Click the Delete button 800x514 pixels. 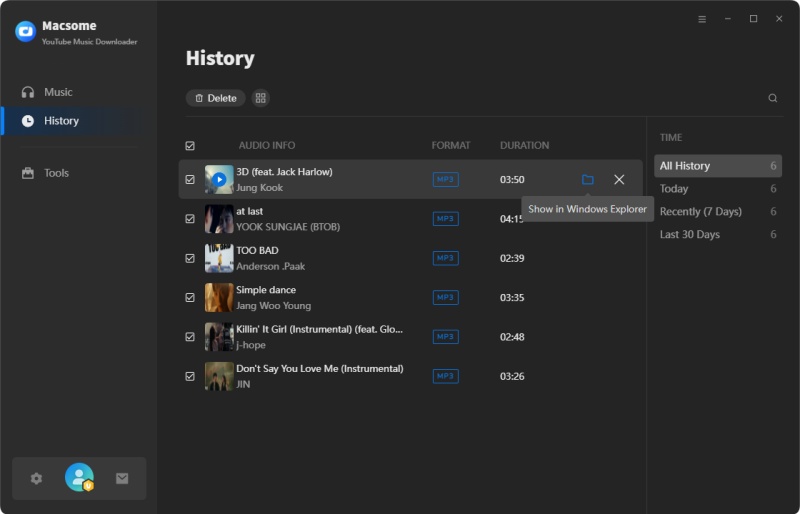(215, 98)
